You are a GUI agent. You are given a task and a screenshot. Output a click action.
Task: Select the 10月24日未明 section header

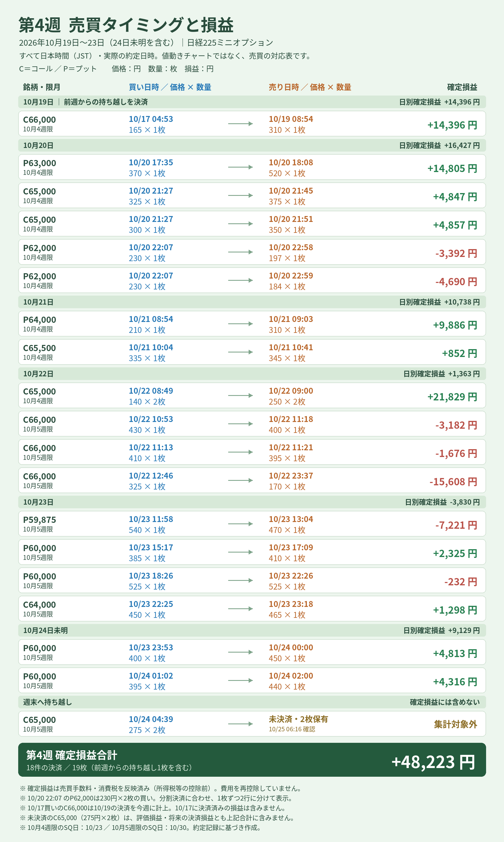[252, 630]
